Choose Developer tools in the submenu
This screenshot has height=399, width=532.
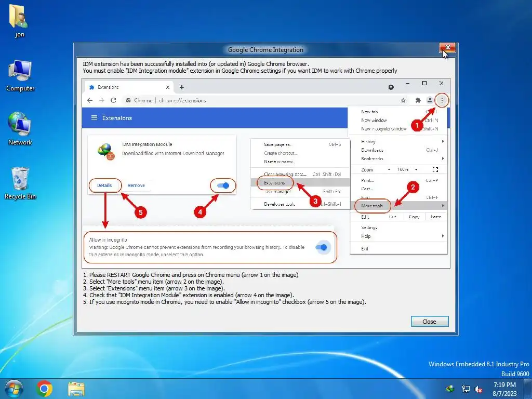(280, 204)
